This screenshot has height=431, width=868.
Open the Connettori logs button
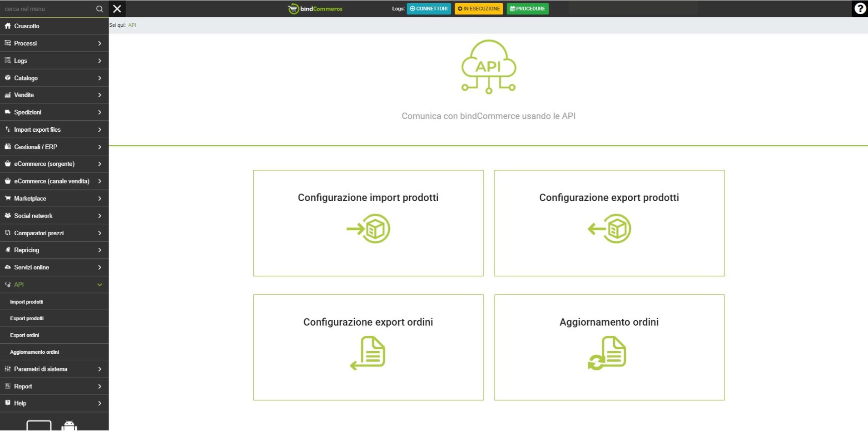pyautogui.click(x=429, y=9)
